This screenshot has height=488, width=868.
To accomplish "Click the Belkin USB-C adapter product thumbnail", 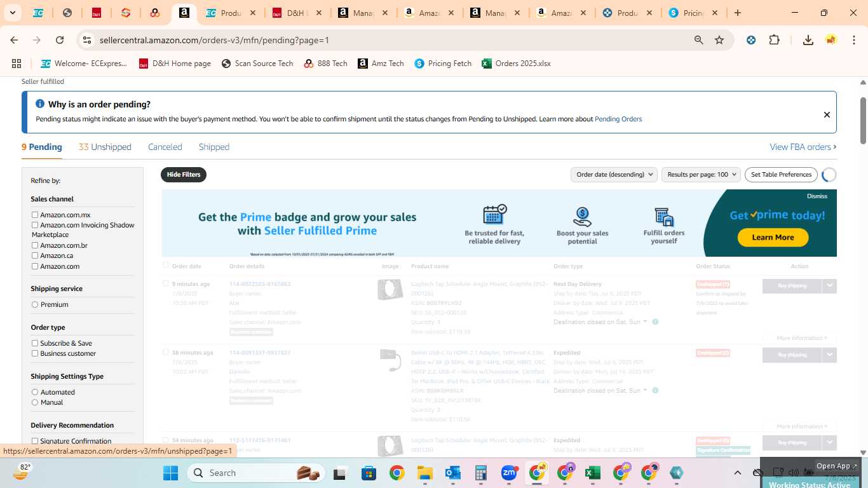I will click(x=390, y=360).
